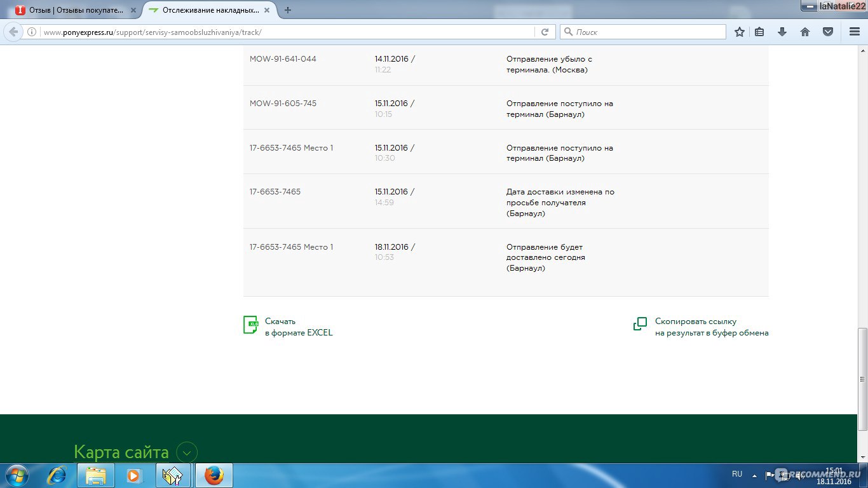Image resolution: width=868 pixels, height=488 pixels.
Task: Click the date 18.11.2016
Action: pyautogui.click(x=391, y=247)
